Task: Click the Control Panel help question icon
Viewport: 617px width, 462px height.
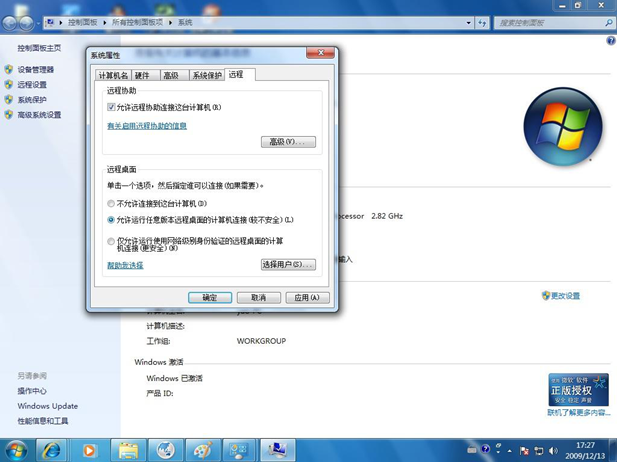Action: (x=611, y=41)
